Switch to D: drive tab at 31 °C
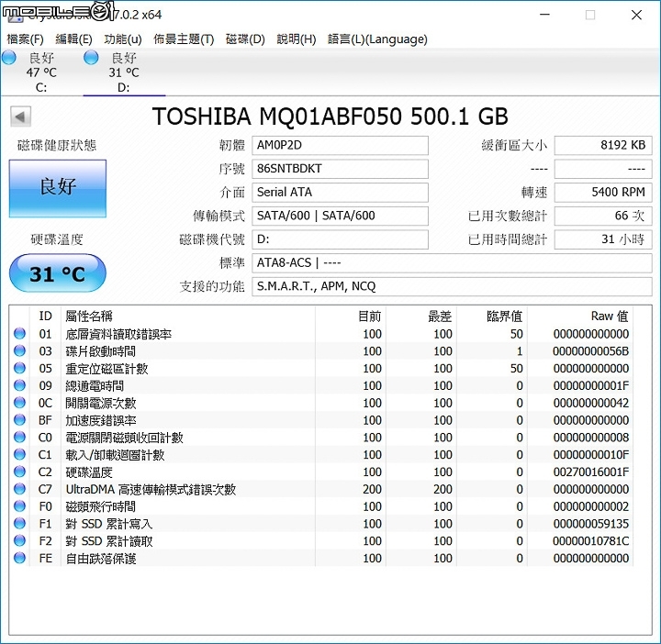The height and width of the screenshot is (644, 661). pos(124,72)
